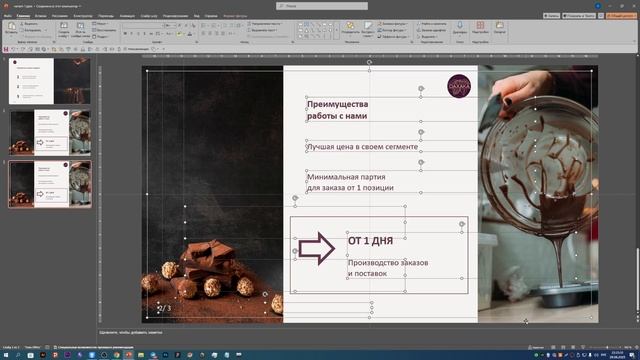Apply the text highlight color swatch
Viewport: 640px width, 360px height.
pos(180,33)
